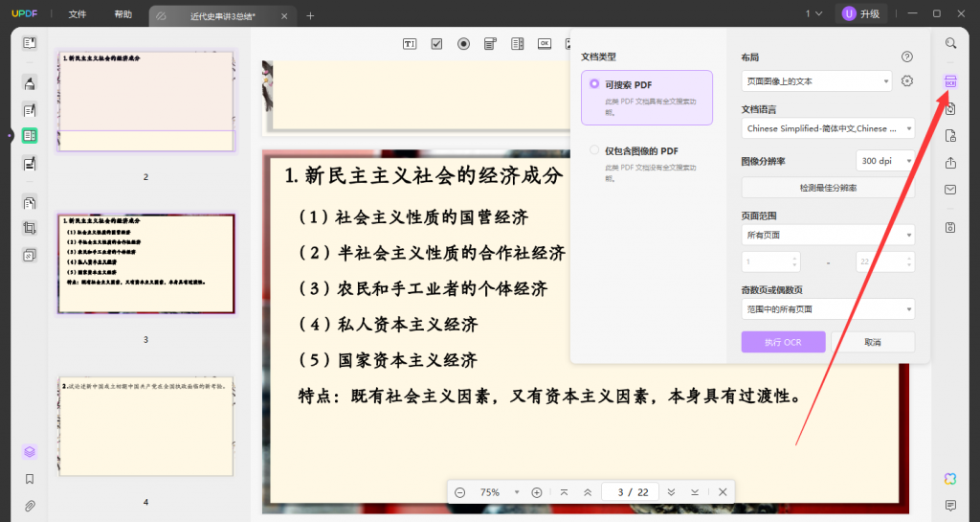
Task: Click the layout help question mark icon
Action: click(907, 57)
